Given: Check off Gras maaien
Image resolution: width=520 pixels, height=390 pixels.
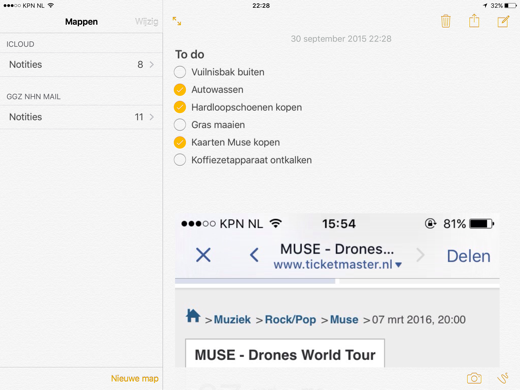Looking at the screenshot, I should tap(180, 125).
